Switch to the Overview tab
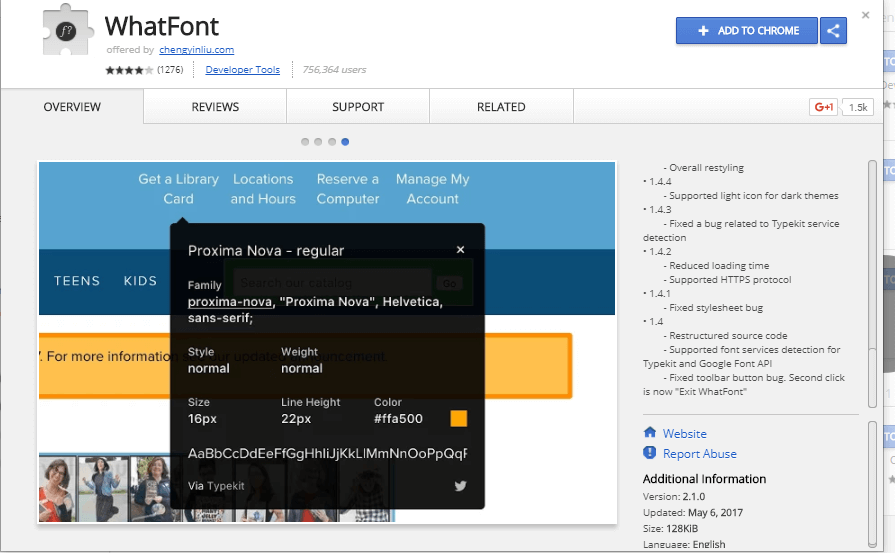Screen dimensions: 895x553 [x=72, y=107]
